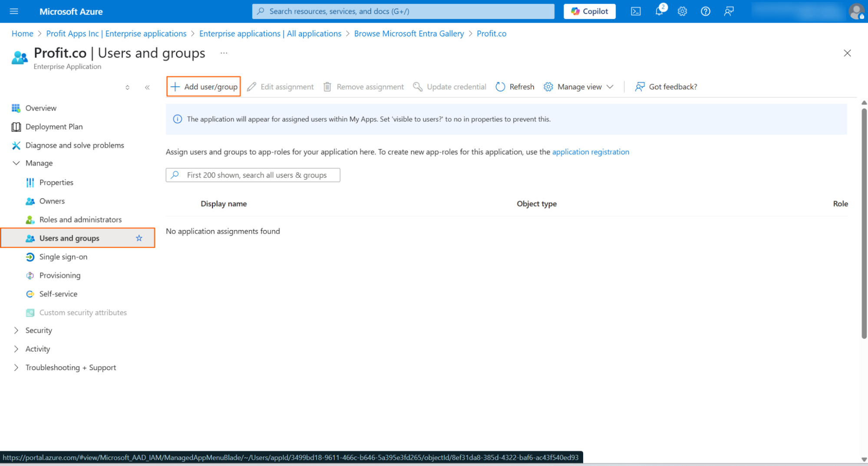Sort by Display name column header
868x466 pixels.
tap(224, 203)
